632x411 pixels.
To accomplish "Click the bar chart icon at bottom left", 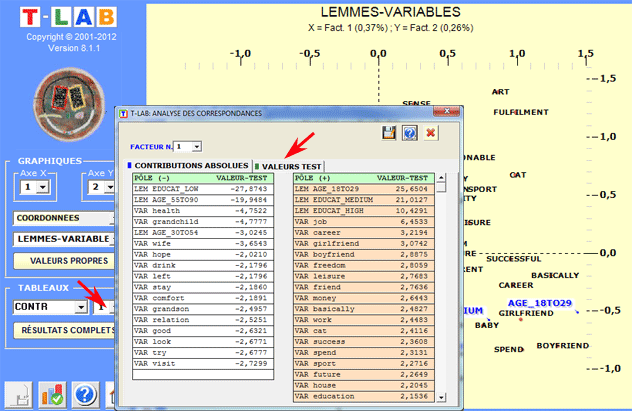I will tap(52, 394).
